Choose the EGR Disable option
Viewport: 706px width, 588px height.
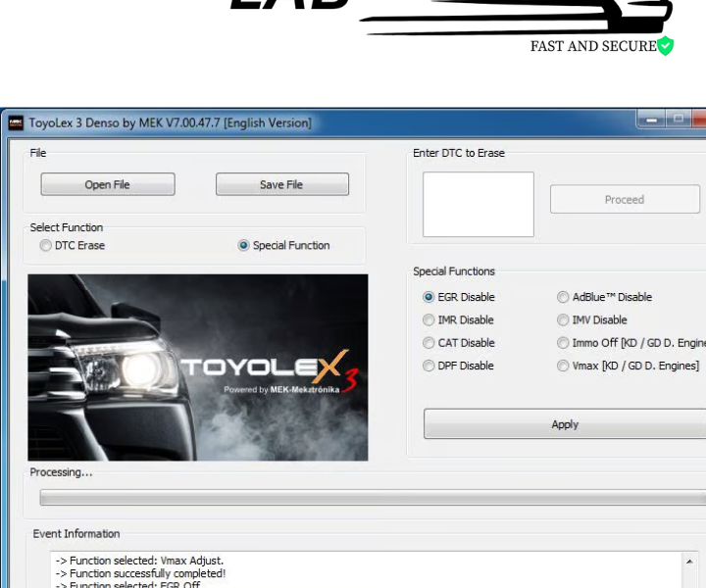(429, 297)
